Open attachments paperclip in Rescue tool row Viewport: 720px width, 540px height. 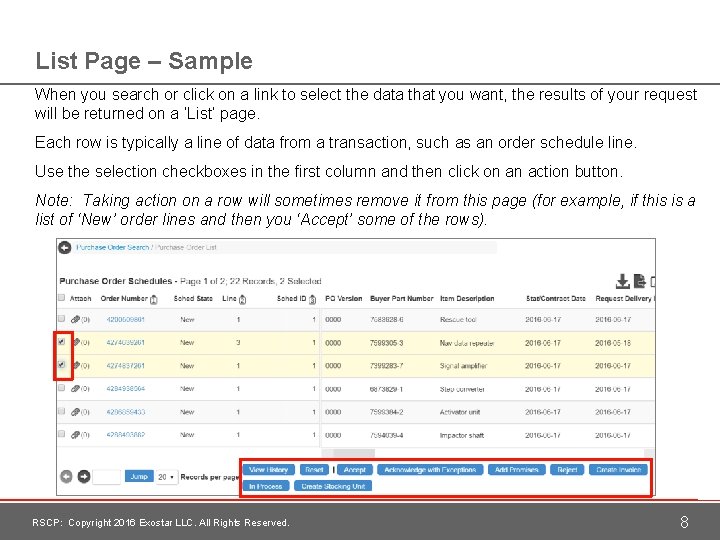click(75, 319)
